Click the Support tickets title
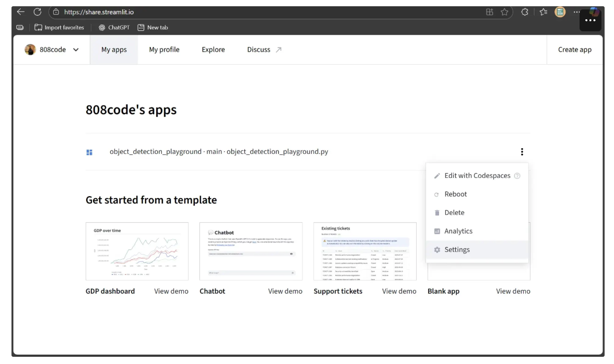614x364 pixels. point(338,292)
